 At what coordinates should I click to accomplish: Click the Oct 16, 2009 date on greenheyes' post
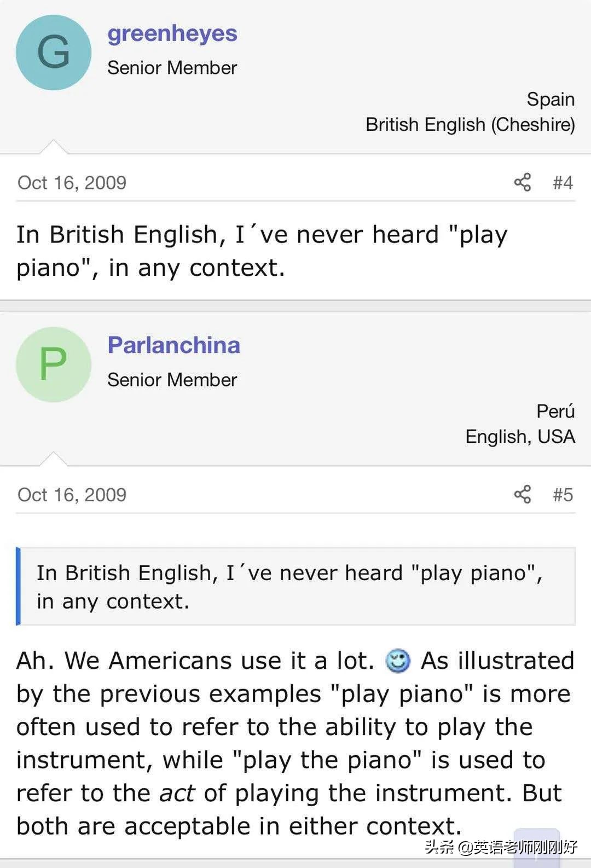(72, 183)
